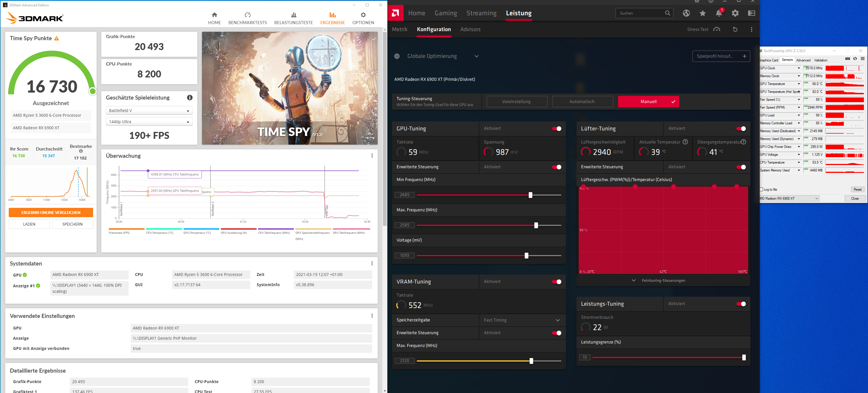
Task: Open AMD web browser globe icon
Action: pyautogui.click(x=686, y=13)
